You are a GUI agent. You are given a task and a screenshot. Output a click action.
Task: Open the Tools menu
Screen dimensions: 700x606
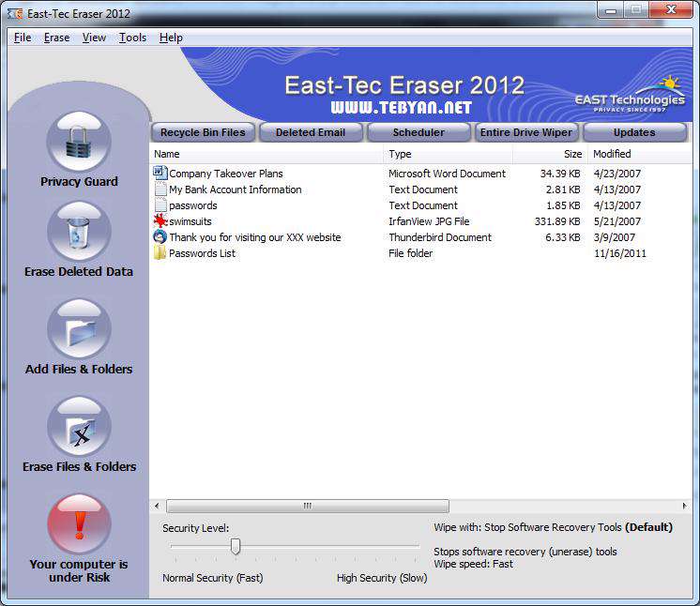coord(132,38)
